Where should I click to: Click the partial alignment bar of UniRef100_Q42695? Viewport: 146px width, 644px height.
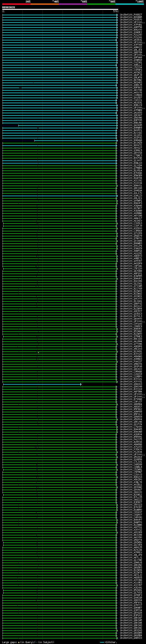[x=68, y=125]
